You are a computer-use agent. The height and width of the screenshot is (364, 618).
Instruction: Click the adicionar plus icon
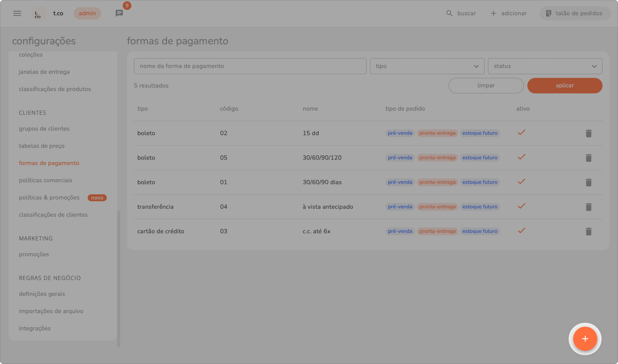coord(493,13)
